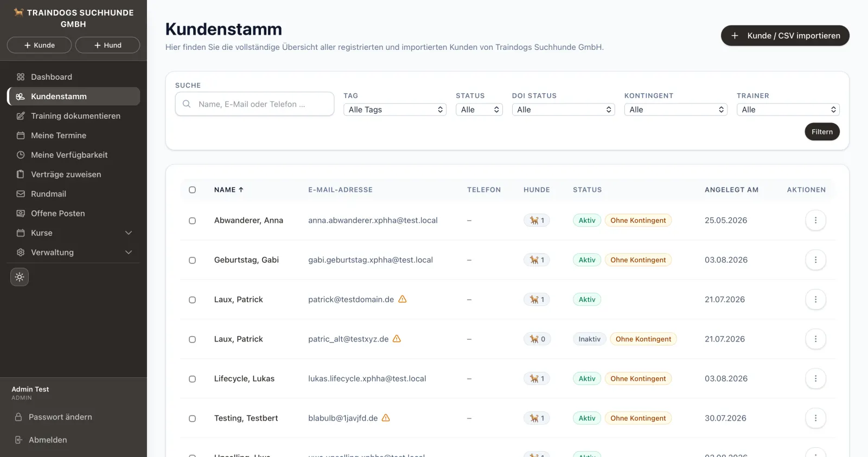Expand the Kurse sidebar section
This screenshot has height=457, width=868.
pyautogui.click(x=73, y=233)
